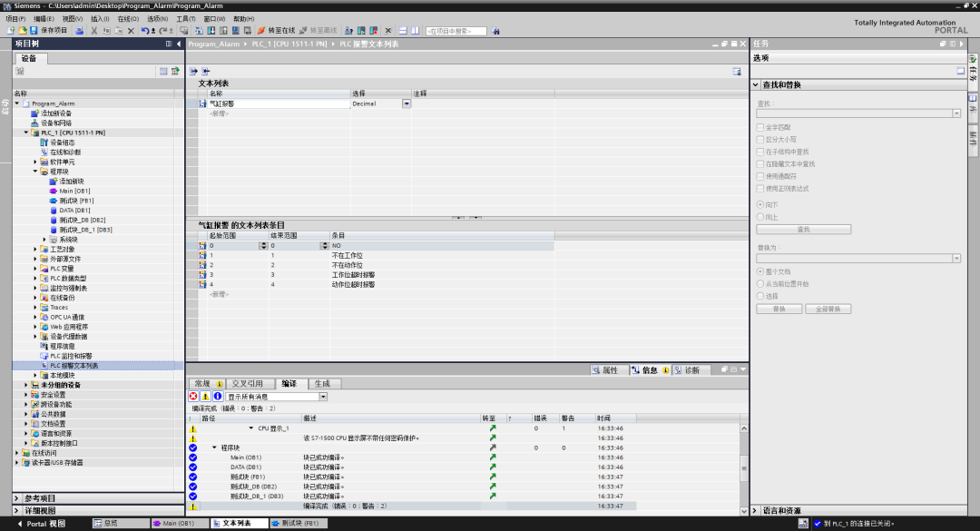Click the 在项目中搜索 search field
The image size is (980, 531).
[x=456, y=31]
